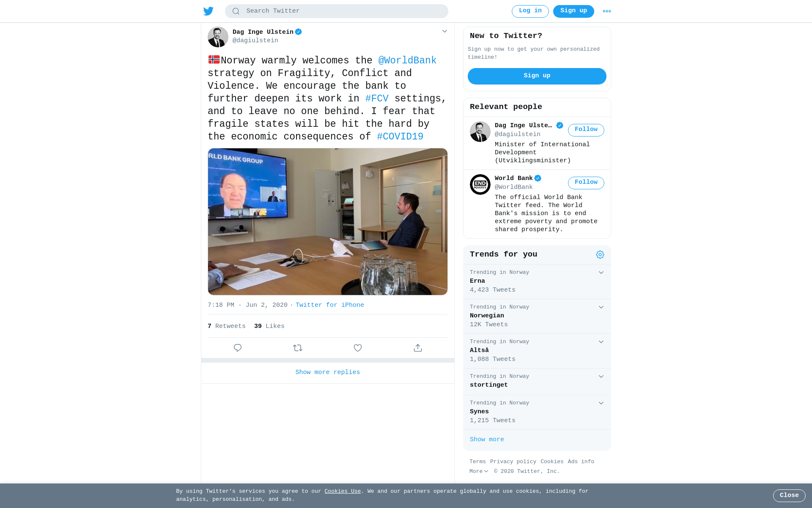Follow Dag Inge Ulstein
The width and height of the screenshot is (812, 508).
pos(586,130)
